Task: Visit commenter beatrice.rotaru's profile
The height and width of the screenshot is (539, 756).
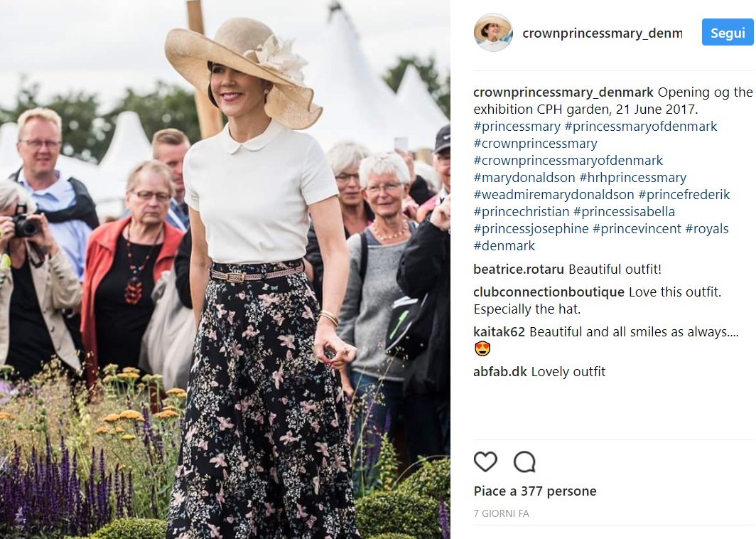Action: point(518,269)
